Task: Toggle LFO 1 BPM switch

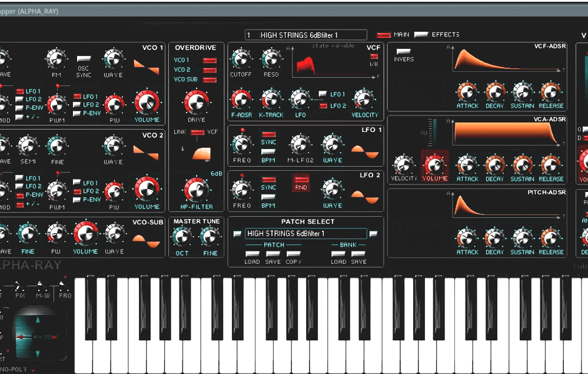Action: pyautogui.click(x=268, y=152)
